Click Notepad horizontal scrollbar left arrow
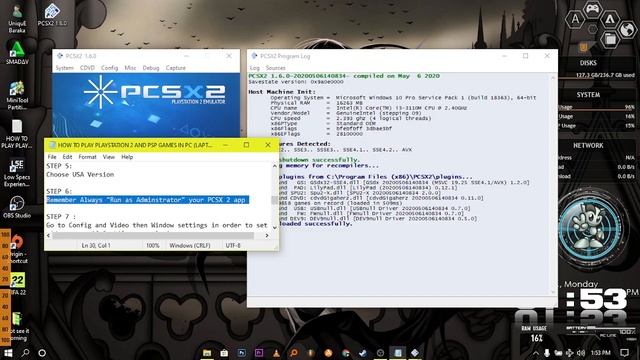 point(49,236)
